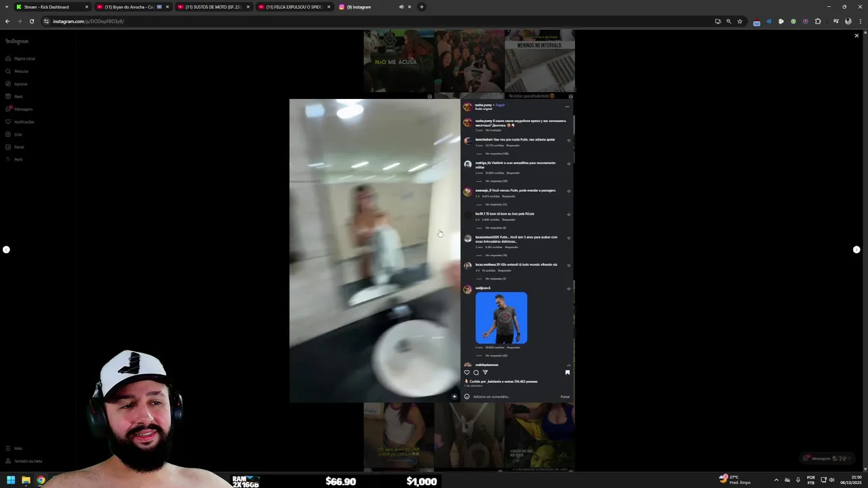Open the GIF image in saidjoon.5 comment
This screenshot has height=488, width=868.
(x=501, y=318)
